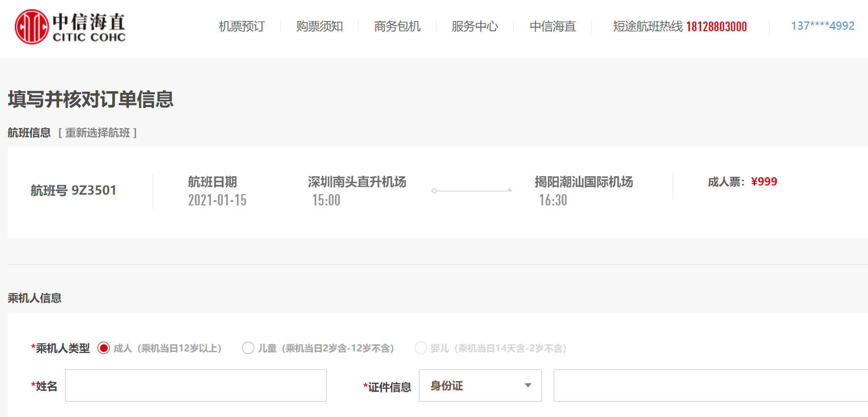The image size is (868, 417).
Task: Click the dropdown arrow beside 身份证
Action: point(528,386)
